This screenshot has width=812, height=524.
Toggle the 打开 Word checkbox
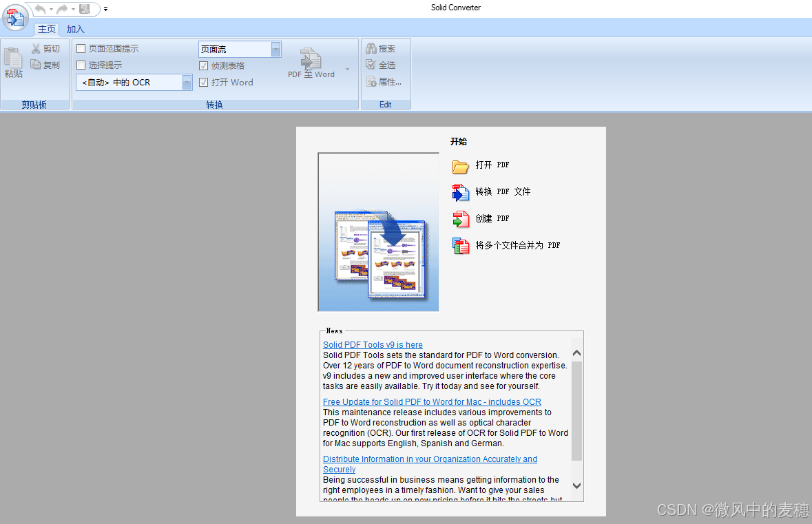[204, 83]
